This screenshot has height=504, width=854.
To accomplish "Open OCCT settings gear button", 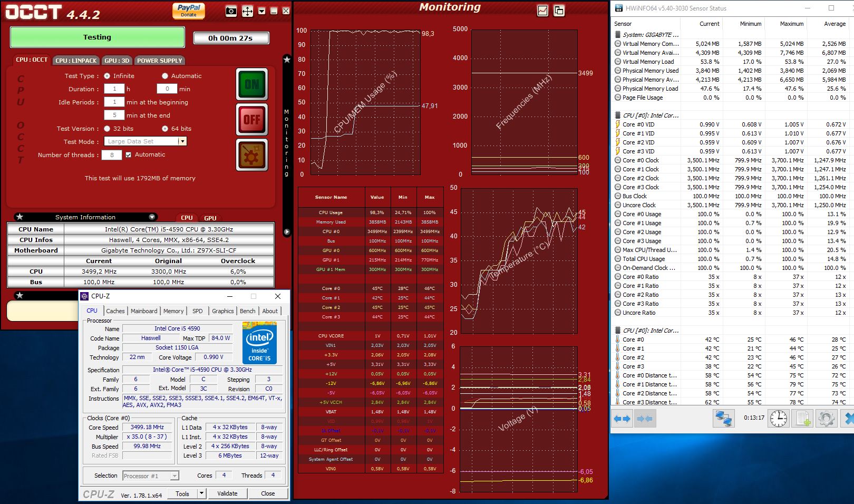I will [252, 155].
